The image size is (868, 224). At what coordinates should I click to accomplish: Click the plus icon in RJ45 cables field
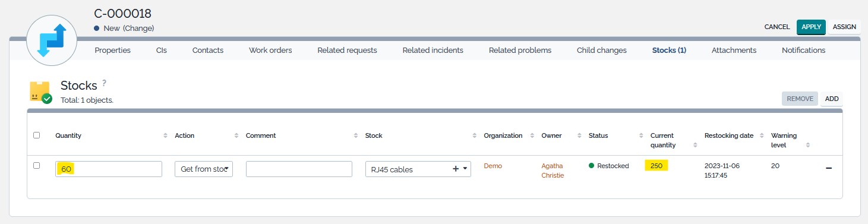pyautogui.click(x=456, y=169)
